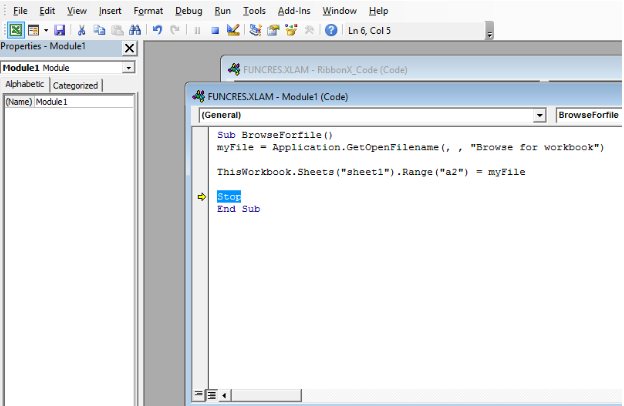The image size is (624, 406).
Task: Close the Properties - Module1 panel
Action: pyautogui.click(x=129, y=48)
